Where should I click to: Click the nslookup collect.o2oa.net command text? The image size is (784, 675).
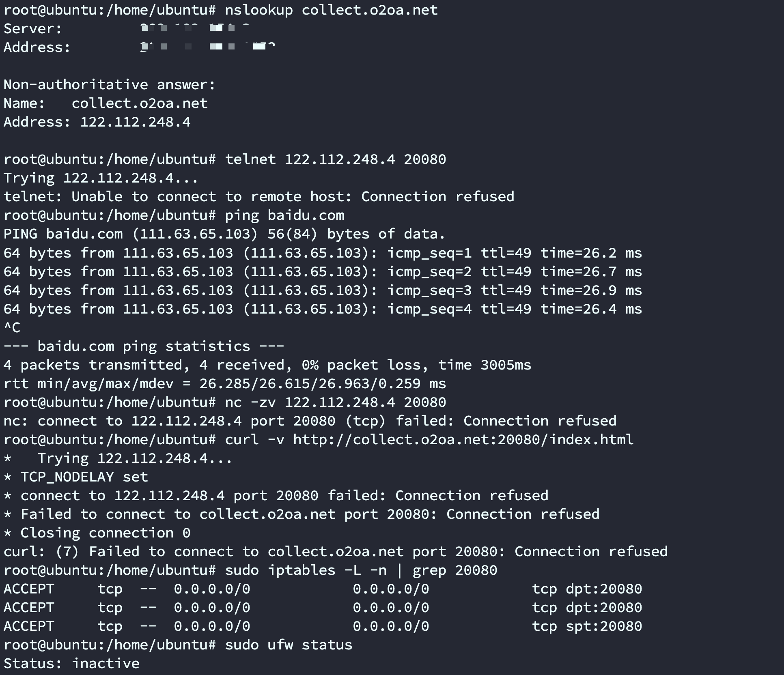[x=331, y=10]
